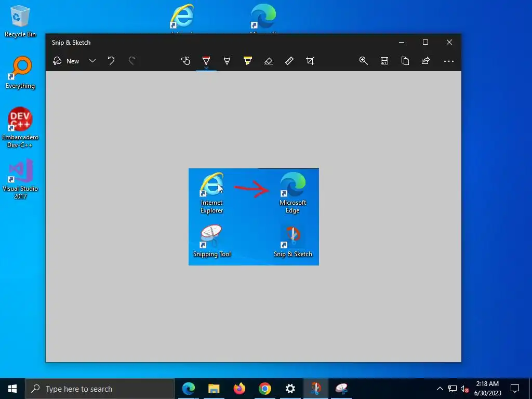This screenshot has height=399, width=532.
Task: Choose the Image Crop tool
Action: coord(310,61)
